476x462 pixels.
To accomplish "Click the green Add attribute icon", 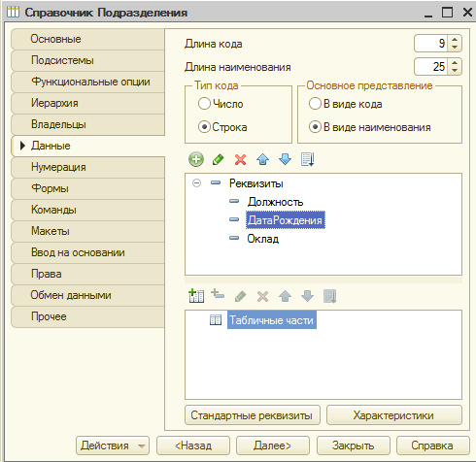I will [x=196, y=159].
